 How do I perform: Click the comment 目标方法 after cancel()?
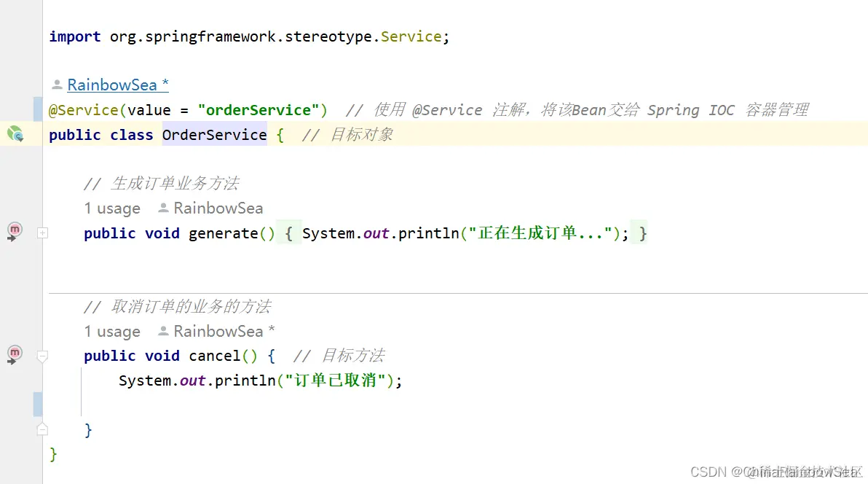(339, 356)
